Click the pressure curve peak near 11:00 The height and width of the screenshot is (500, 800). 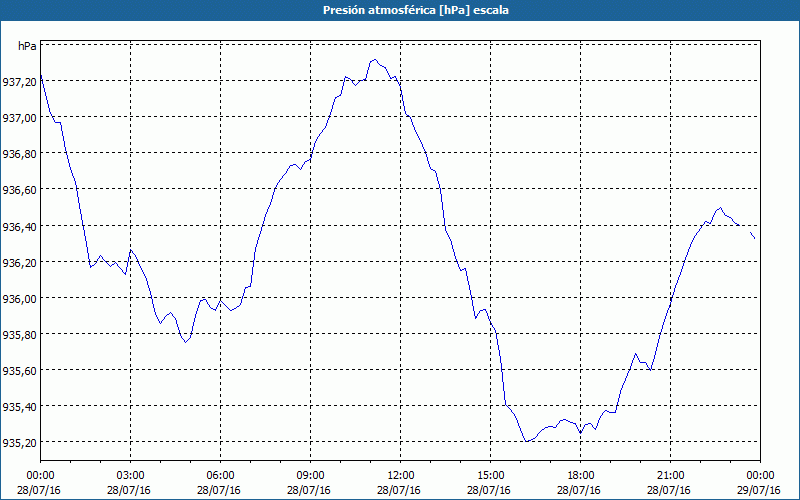374,60
